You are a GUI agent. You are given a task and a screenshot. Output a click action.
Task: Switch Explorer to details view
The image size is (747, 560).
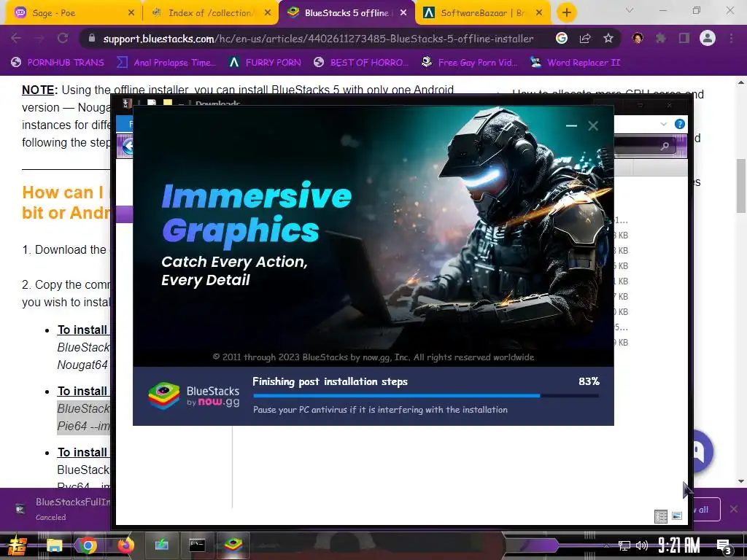coord(661,516)
